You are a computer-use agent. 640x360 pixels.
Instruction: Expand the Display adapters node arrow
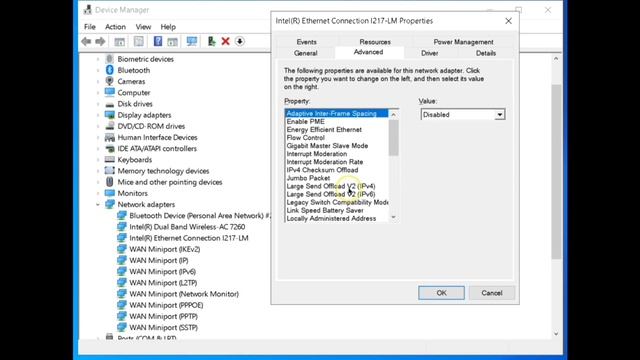[98, 115]
